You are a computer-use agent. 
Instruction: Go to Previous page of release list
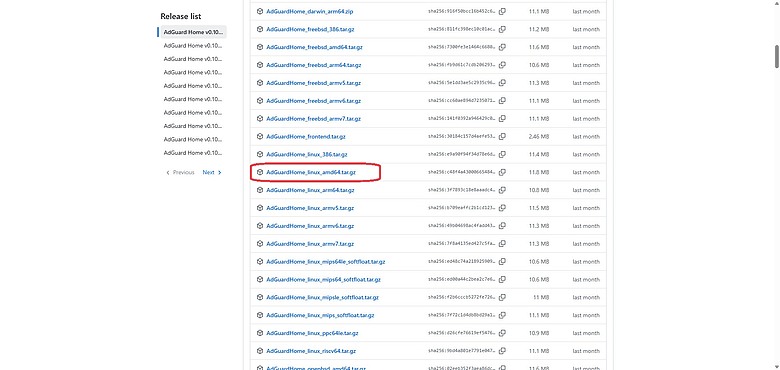pyautogui.click(x=180, y=173)
